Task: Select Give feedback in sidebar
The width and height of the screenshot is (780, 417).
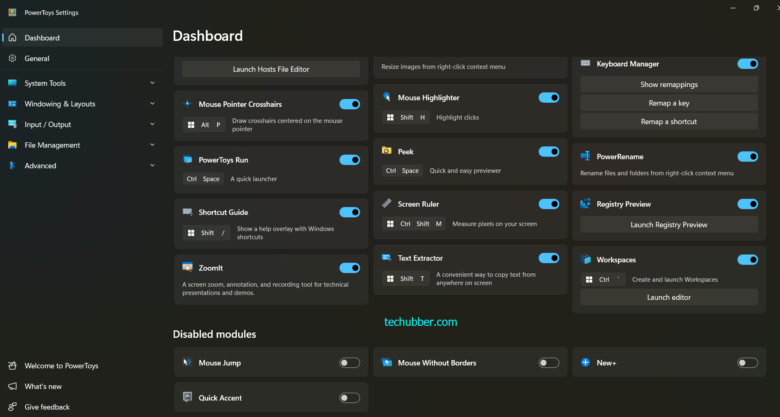Action: [82, 407]
